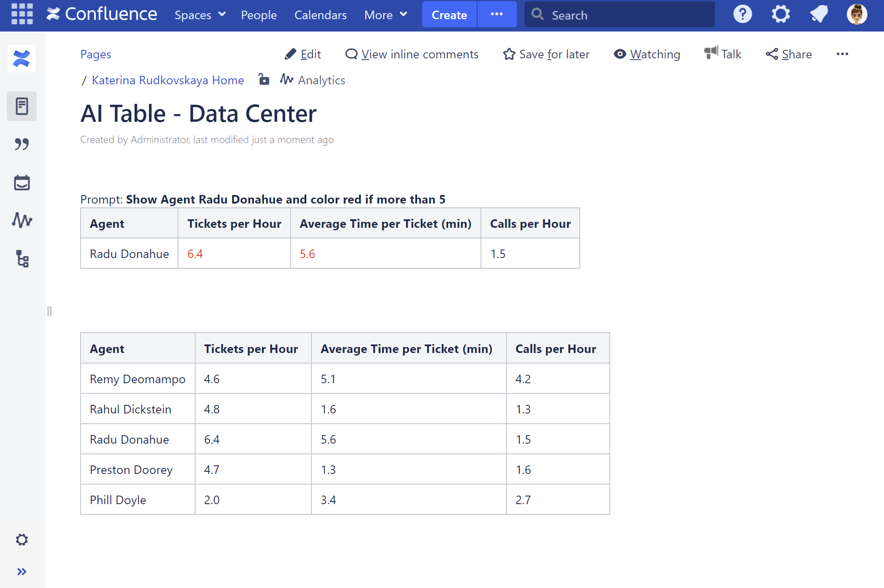
Task: Go to Calendars in top navigation
Action: click(x=320, y=15)
